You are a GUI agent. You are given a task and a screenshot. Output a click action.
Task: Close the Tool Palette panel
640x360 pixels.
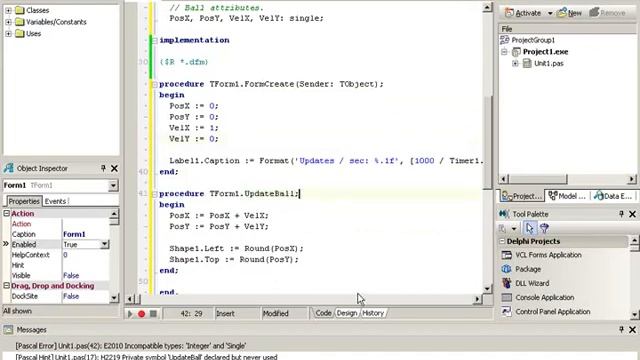point(633,214)
